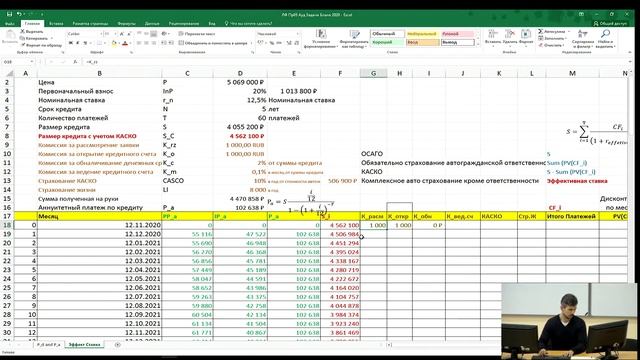Apply the 'Плохой' cell style
This screenshot has height=360, width=640.
tap(458, 34)
